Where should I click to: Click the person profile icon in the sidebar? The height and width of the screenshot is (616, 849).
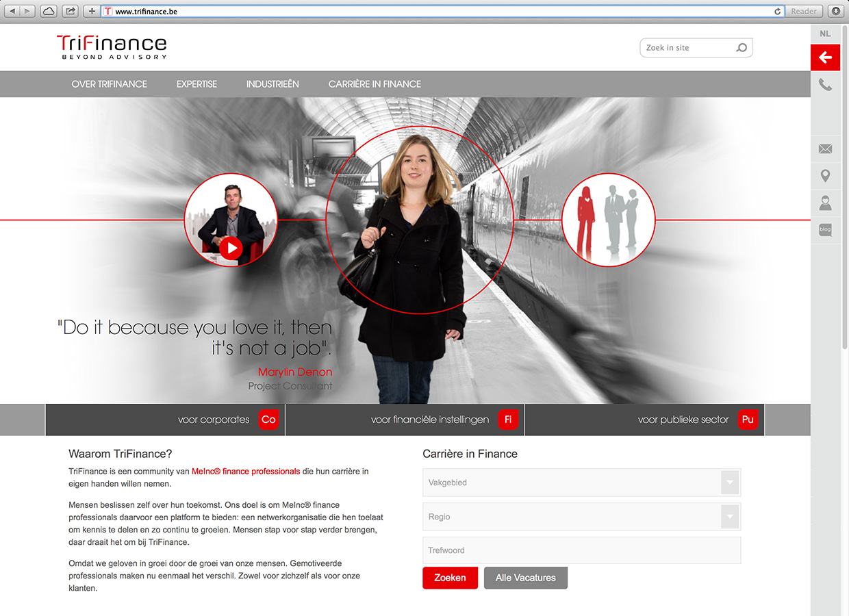pyautogui.click(x=825, y=203)
